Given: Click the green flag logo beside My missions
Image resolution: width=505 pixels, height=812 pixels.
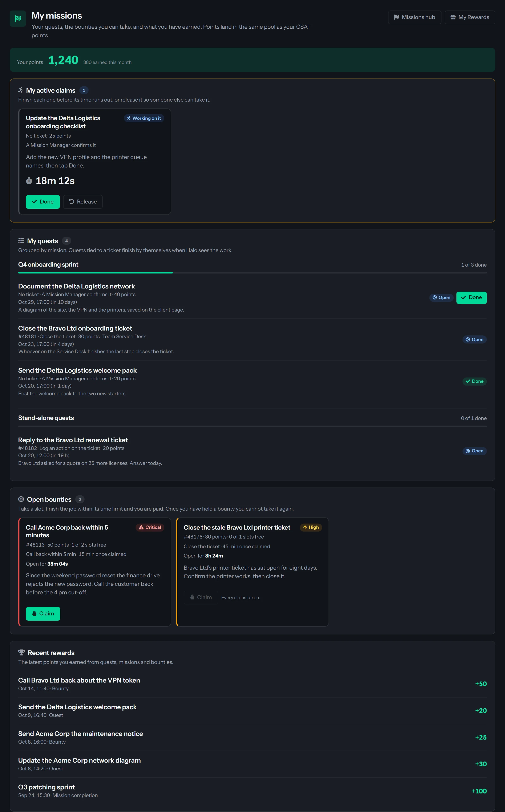Looking at the screenshot, I should (x=18, y=18).
